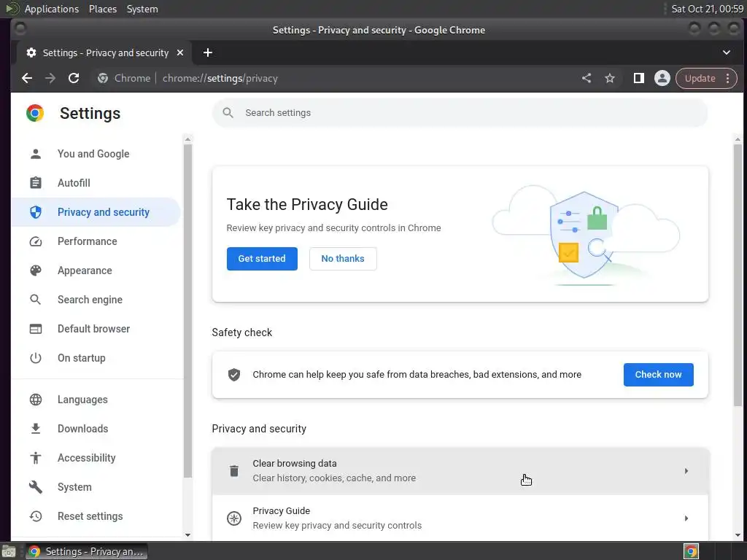
Task: Click the forward navigation arrow
Action: pos(50,78)
